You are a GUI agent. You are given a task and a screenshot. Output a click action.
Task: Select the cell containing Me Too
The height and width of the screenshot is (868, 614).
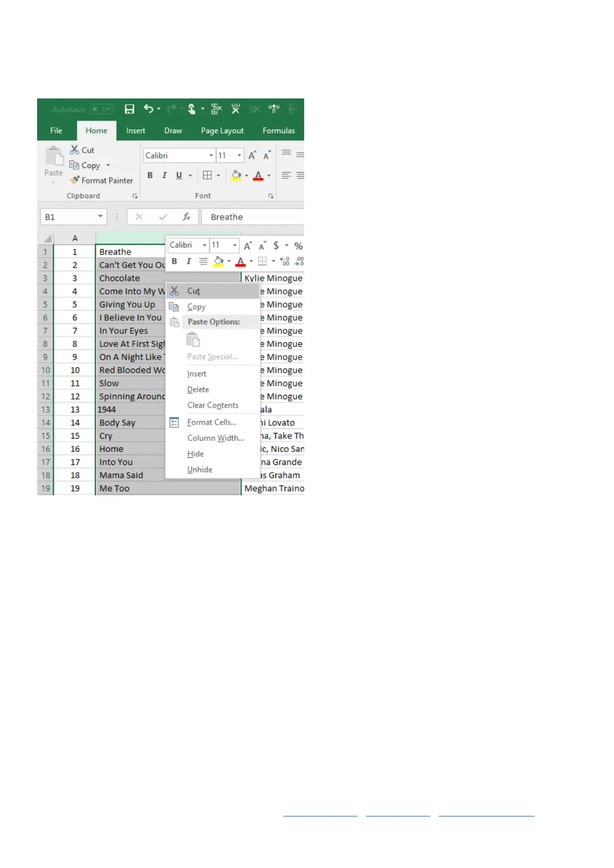point(168,489)
